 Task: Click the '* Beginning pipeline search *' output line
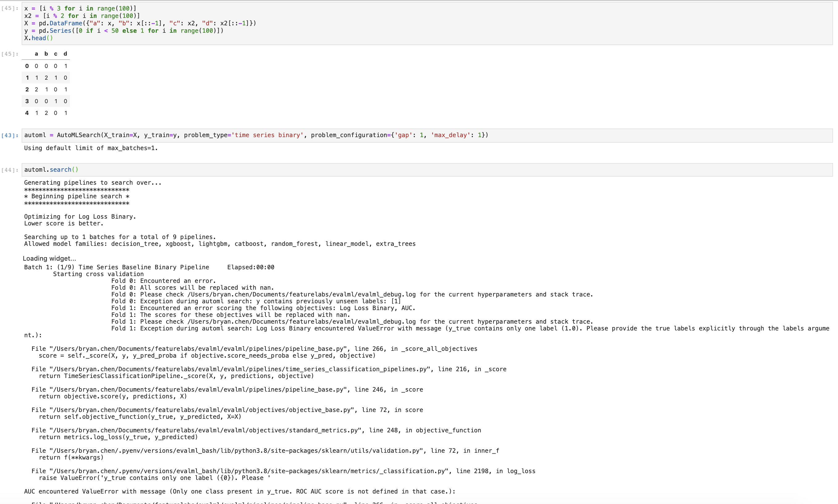(x=76, y=196)
